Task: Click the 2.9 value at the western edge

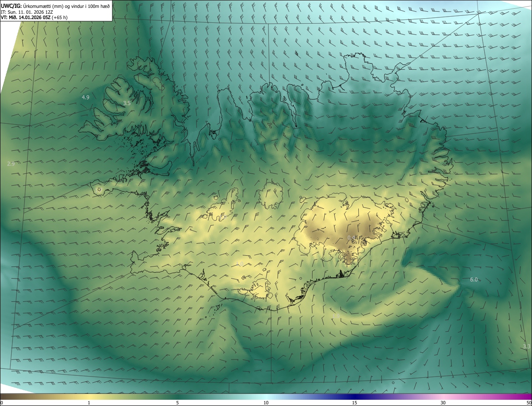Action: (x=11, y=164)
